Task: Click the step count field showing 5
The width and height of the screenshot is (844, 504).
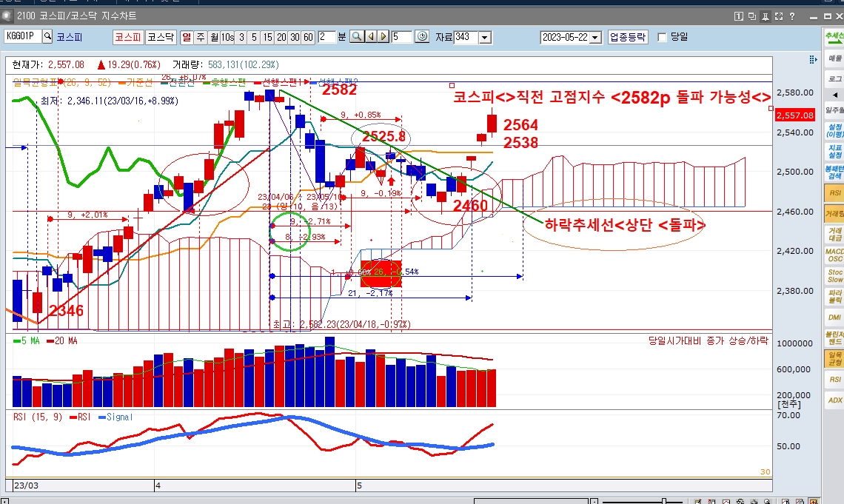Action: (x=401, y=36)
